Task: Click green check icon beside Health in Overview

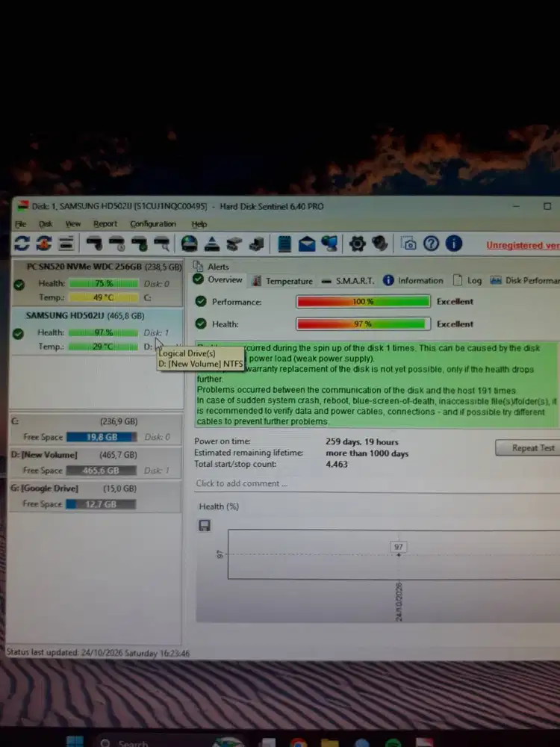Action: [x=201, y=323]
